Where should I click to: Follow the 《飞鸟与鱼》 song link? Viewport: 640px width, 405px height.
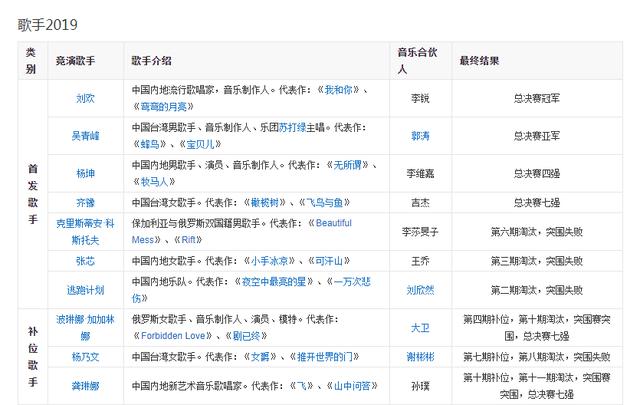[325, 202]
